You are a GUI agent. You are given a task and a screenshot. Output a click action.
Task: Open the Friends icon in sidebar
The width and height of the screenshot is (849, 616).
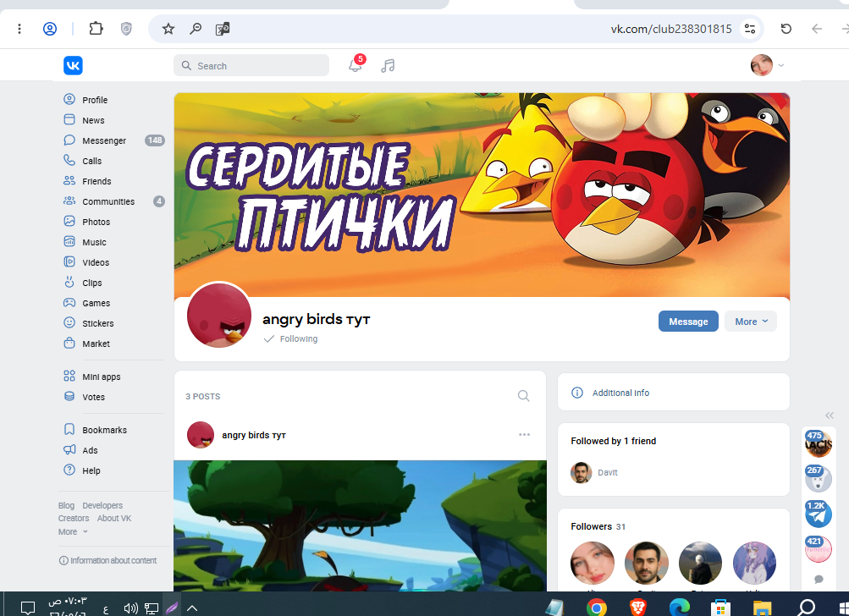69,181
